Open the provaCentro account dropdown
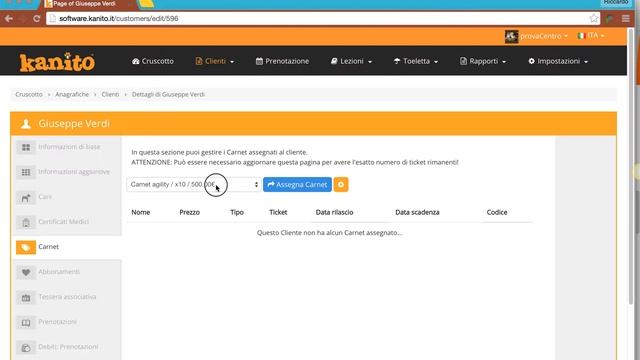Image resolution: width=640 pixels, height=360 pixels. pyautogui.click(x=543, y=36)
